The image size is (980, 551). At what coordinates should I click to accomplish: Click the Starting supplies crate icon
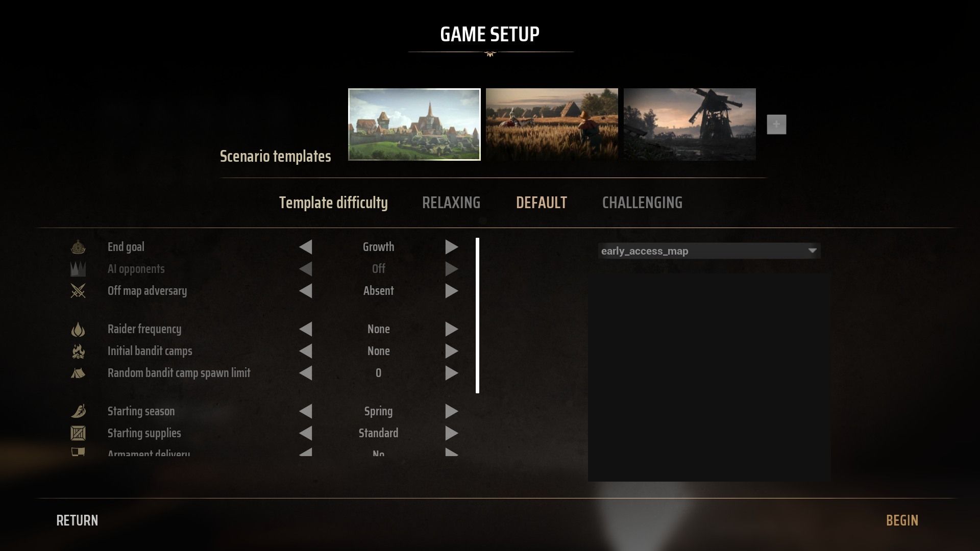pos(78,433)
